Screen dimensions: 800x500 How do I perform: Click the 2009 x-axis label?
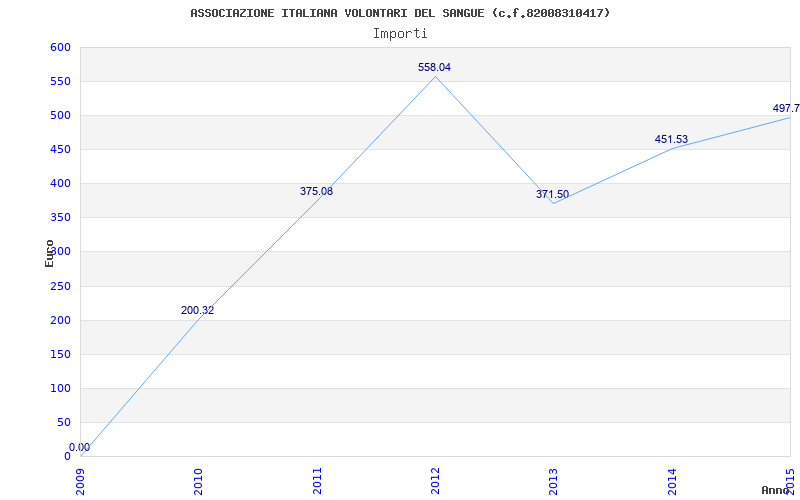[81, 481]
